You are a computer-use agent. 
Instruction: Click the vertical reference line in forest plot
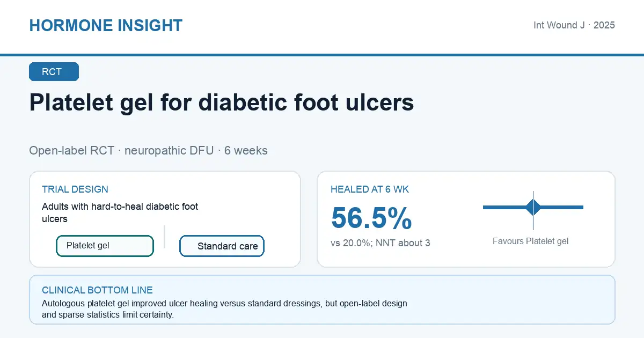coord(533,210)
